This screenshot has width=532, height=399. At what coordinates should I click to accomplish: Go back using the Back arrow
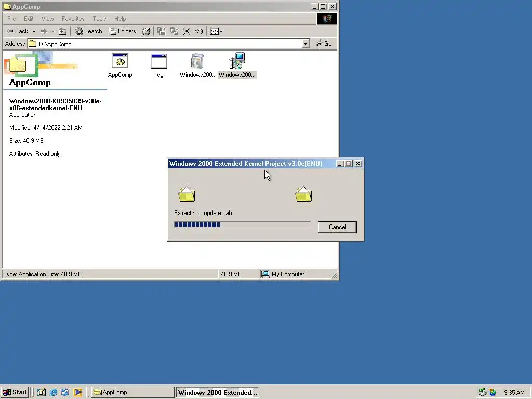(x=17, y=31)
